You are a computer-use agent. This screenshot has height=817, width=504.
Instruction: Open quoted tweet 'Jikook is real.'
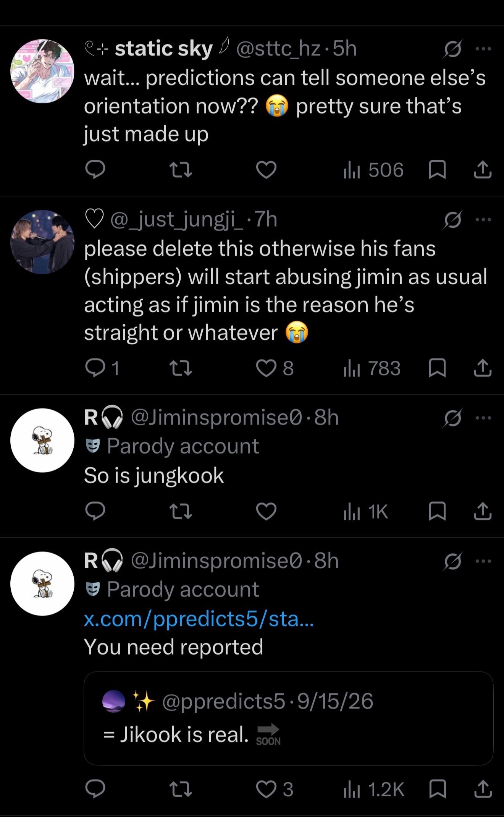288,718
